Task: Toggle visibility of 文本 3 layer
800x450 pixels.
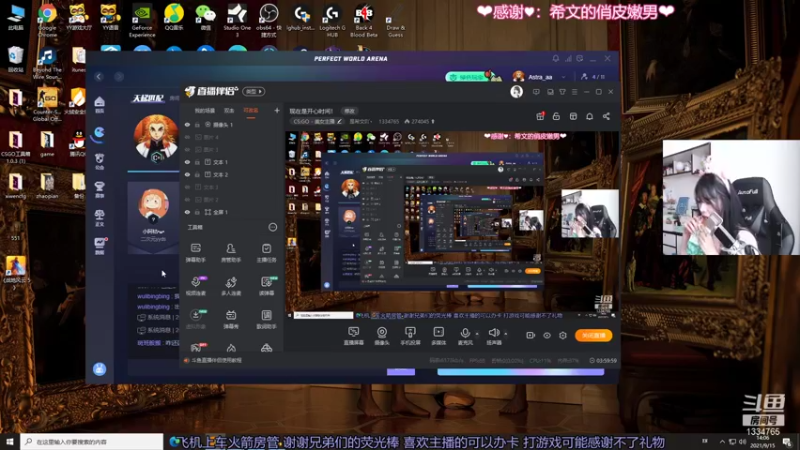Action: point(187,187)
